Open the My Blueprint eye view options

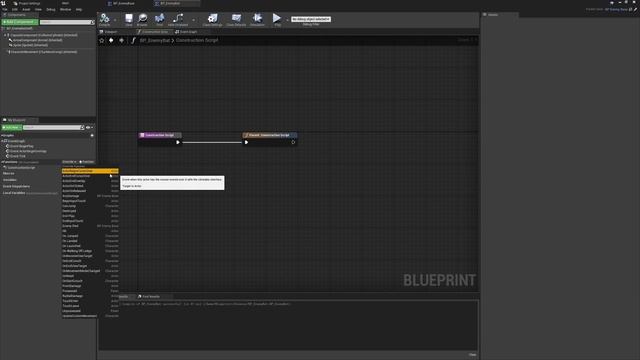pyautogui.click(x=89, y=127)
